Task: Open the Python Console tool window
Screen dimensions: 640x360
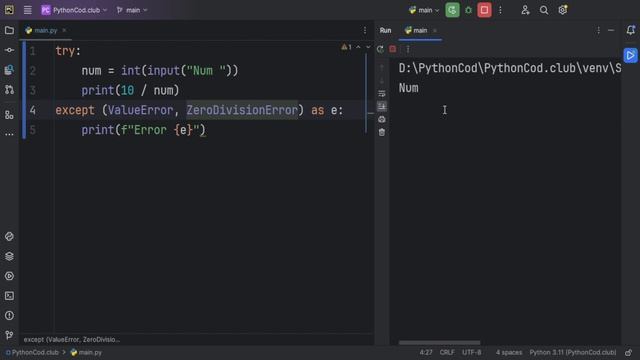Action: tap(9, 237)
